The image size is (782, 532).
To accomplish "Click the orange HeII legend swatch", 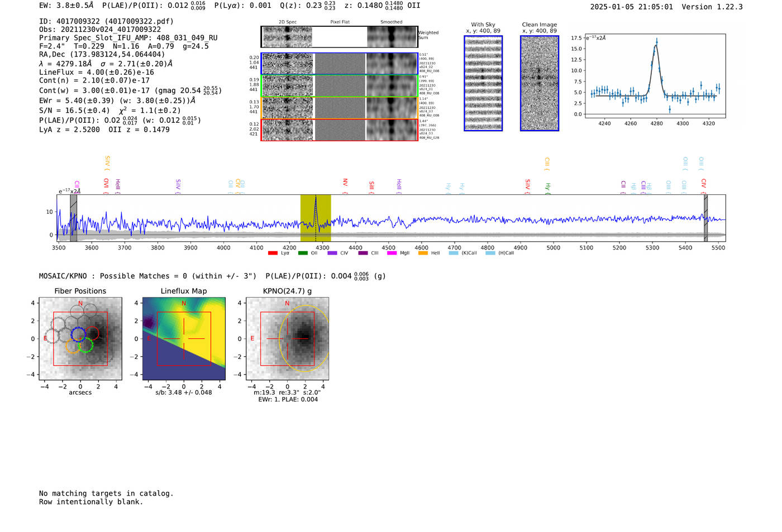I will click(423, 253).
